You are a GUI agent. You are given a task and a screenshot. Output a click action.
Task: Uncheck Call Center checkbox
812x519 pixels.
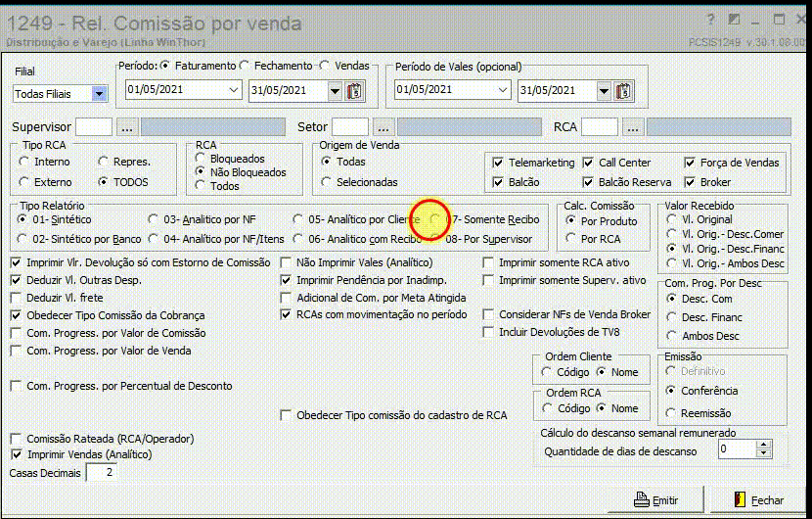point(588,163)
